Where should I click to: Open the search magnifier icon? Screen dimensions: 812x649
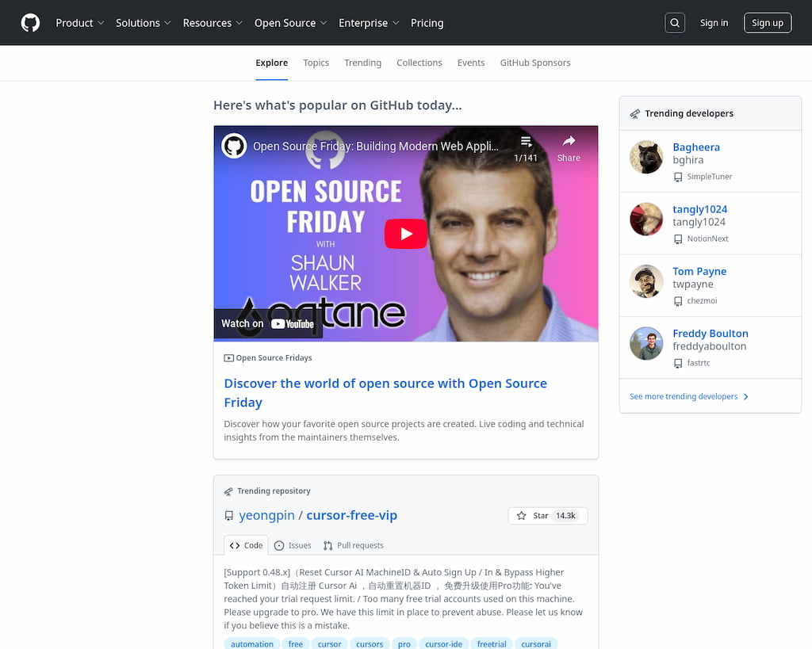(675, 23)
